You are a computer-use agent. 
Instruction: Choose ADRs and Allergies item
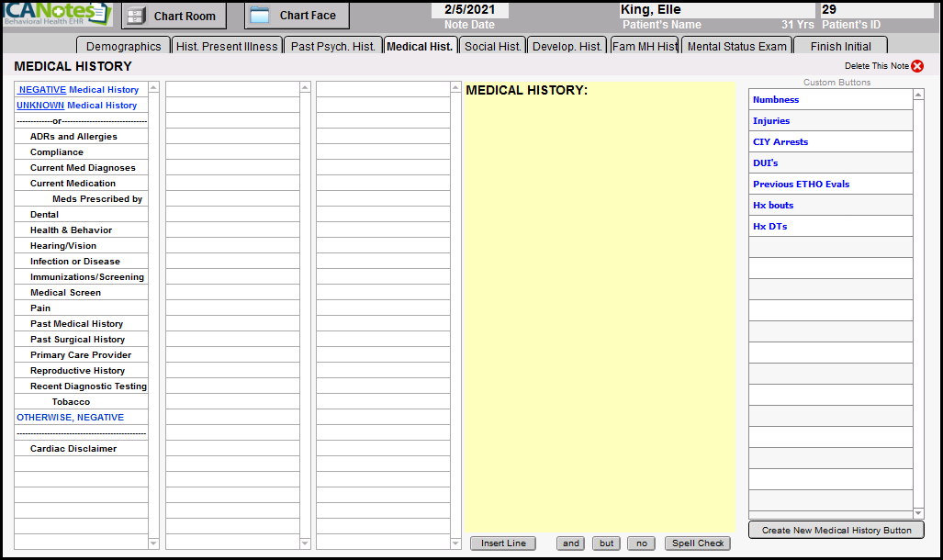tap(73, 137)
